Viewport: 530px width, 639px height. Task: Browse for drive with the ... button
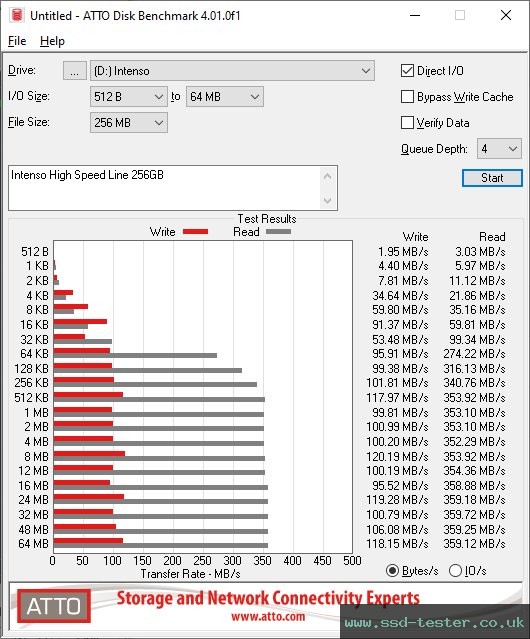(75, 71)
